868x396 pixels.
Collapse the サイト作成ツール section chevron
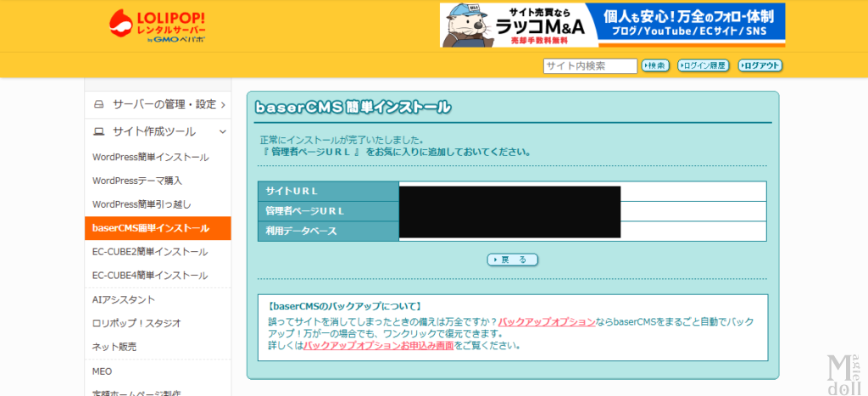pyautogui.click(x=222, y=131)
